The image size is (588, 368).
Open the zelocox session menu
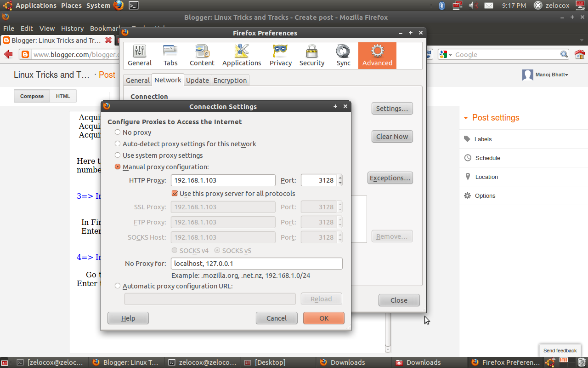tap(551, 6)
